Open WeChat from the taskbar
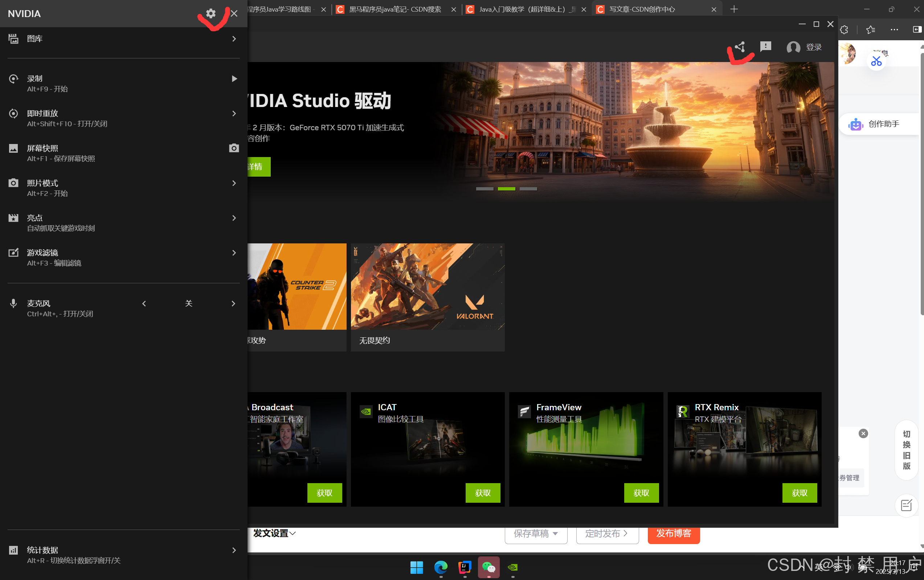924x580 pixels. [488, 567]
